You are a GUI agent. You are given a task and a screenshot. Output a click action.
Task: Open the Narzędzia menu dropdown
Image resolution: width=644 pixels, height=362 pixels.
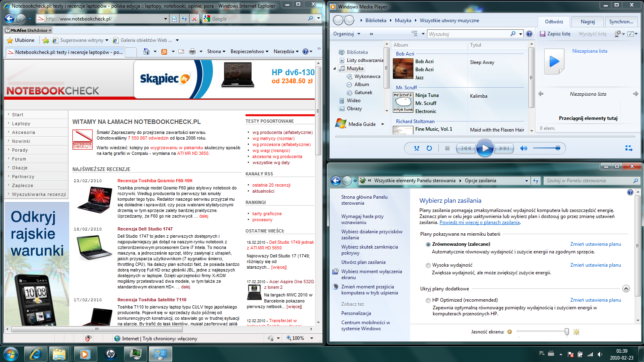pos(286,51)
